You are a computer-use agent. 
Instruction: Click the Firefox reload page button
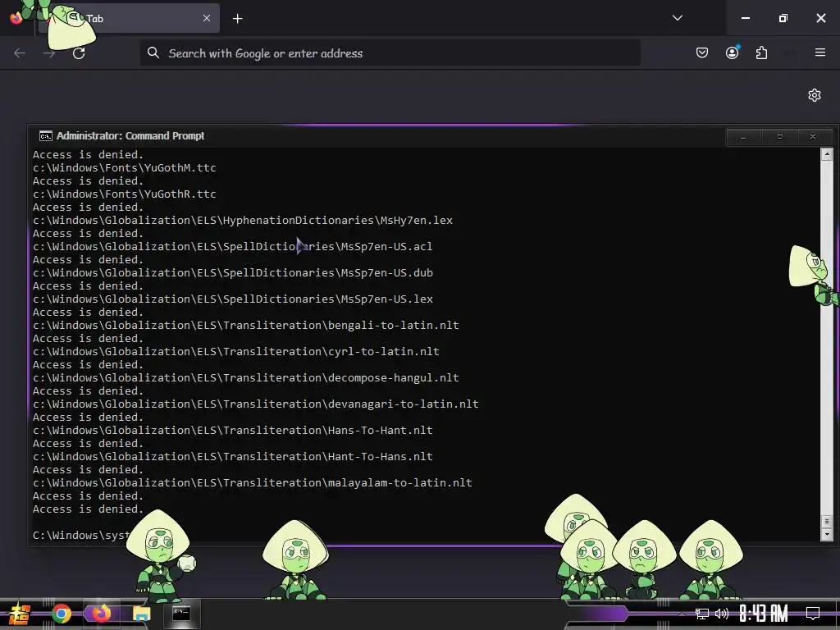click(x=79, y=53)
